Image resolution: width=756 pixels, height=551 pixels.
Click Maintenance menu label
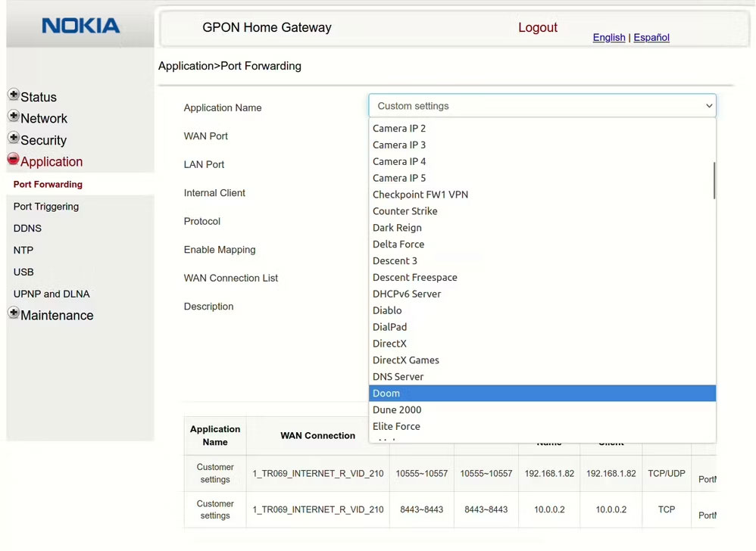[57, 316]
